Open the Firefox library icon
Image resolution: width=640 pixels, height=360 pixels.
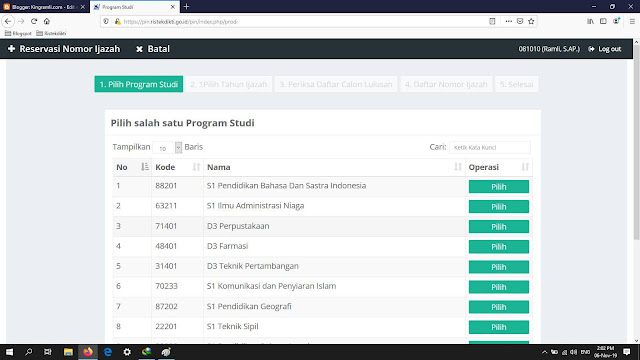tap(590, 21)
